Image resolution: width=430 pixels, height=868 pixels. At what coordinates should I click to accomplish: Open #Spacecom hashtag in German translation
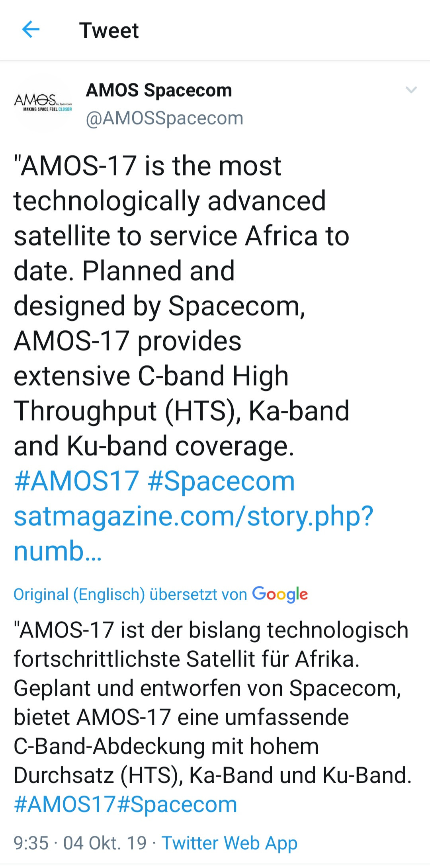click(x=178, y=804)
